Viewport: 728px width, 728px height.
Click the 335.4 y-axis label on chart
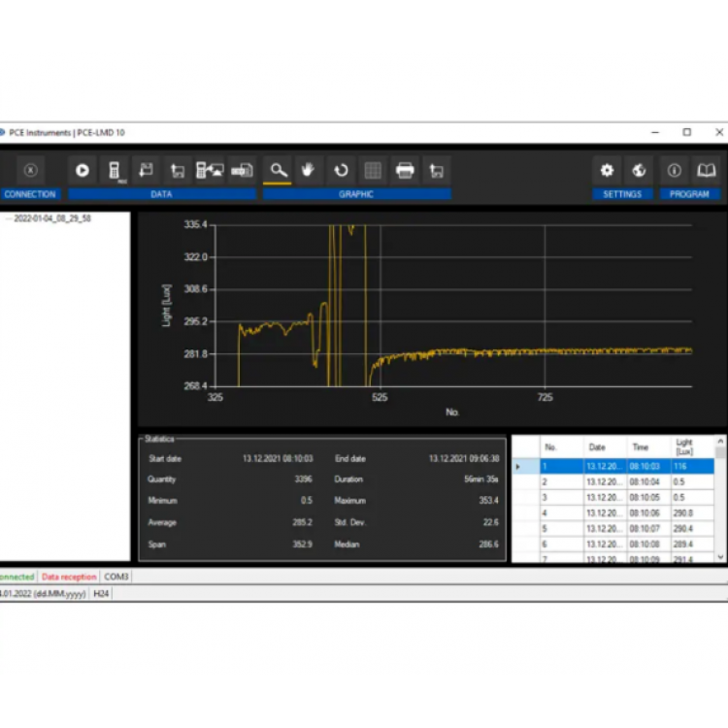195,225
